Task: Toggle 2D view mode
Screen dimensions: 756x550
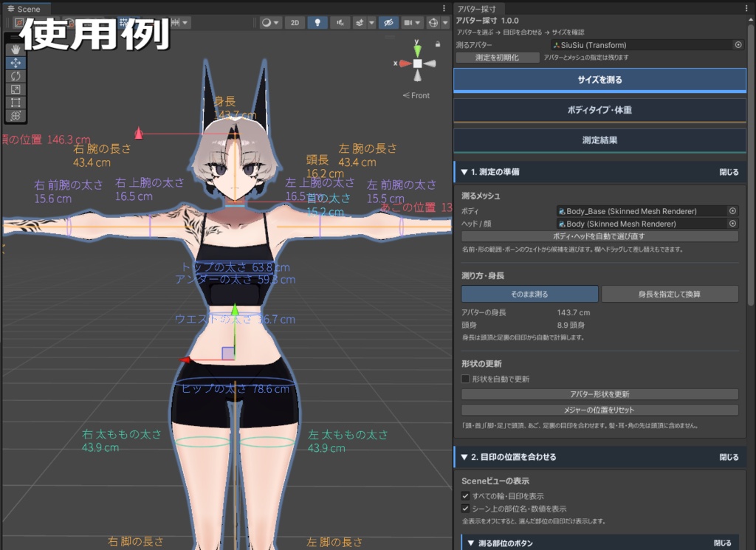Action: click(295, 23)
